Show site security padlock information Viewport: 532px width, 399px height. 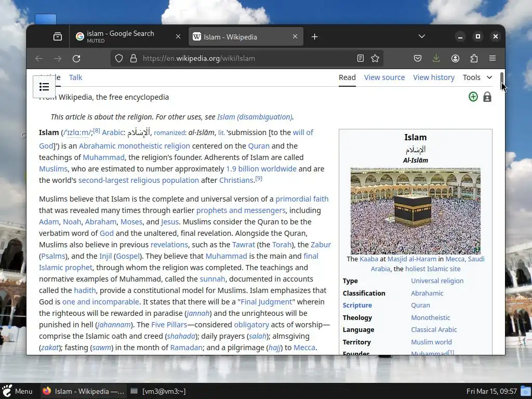tap(134, 58)
